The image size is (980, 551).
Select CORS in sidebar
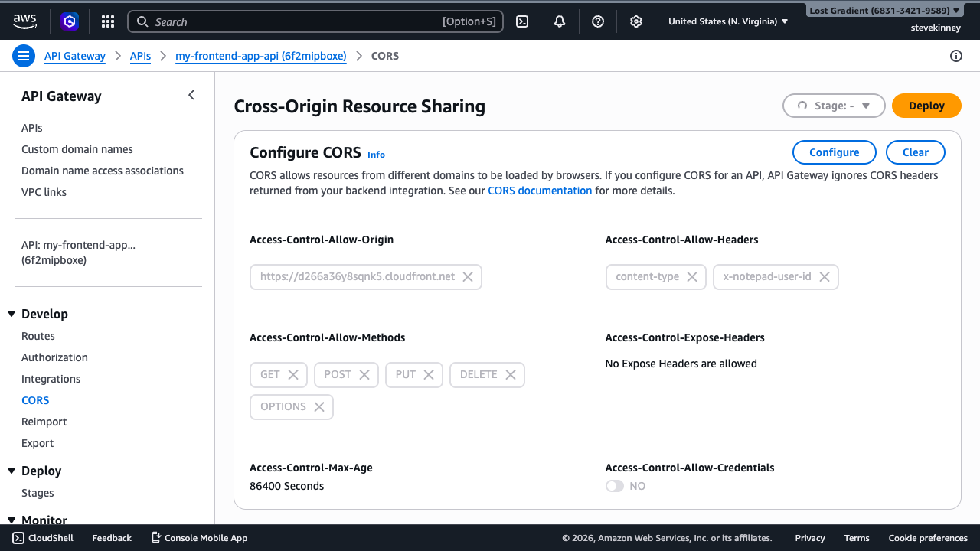pos(35,400)
